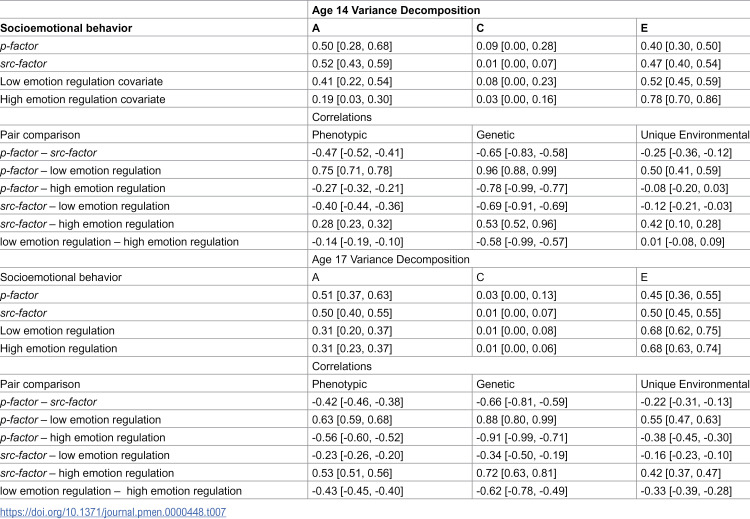Image resolution: width=750 pixels, height=519 pixels.
Task: Select the Age 14 Variance Decomposition header
Action: 396,10
